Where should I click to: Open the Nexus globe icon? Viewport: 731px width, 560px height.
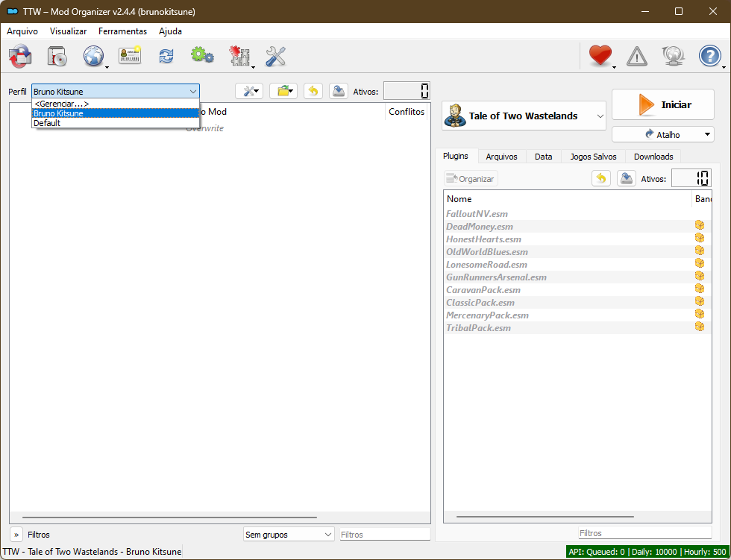click(x=94, y=57)
